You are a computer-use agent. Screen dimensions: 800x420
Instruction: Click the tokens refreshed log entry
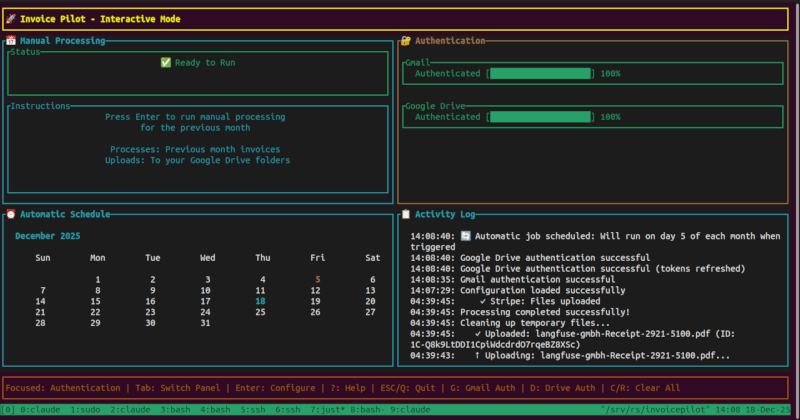pyautogui.click(x=578, y=268)
